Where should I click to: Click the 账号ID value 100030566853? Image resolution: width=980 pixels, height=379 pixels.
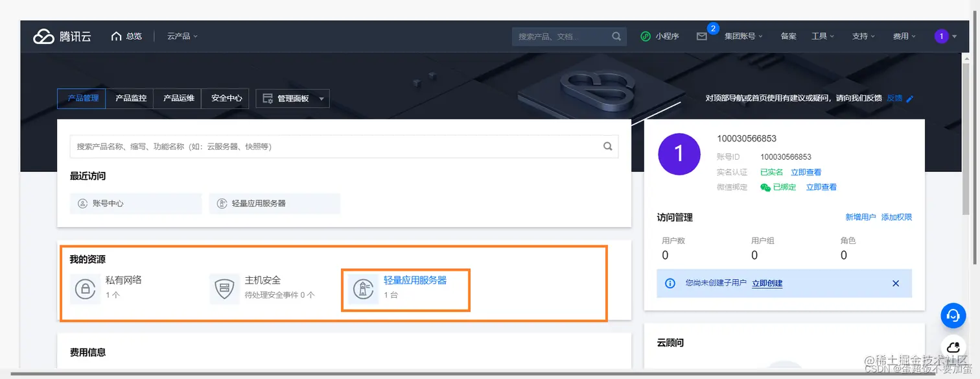(786, 157)
